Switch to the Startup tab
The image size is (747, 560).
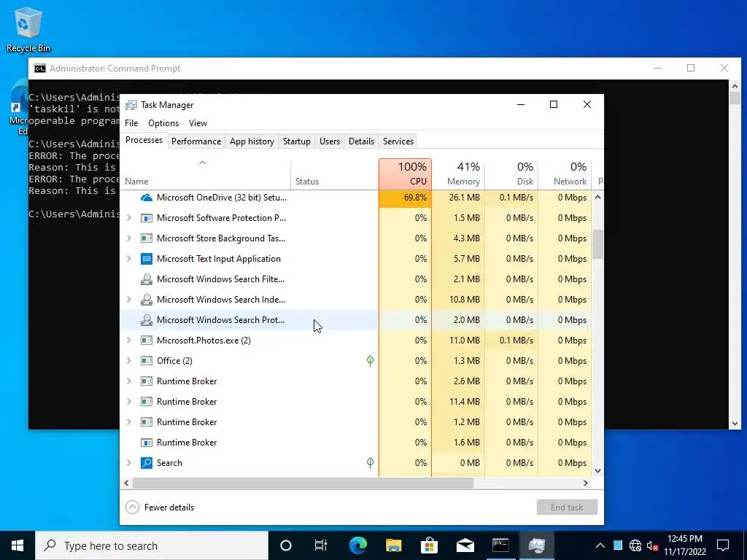click(296, 141)
